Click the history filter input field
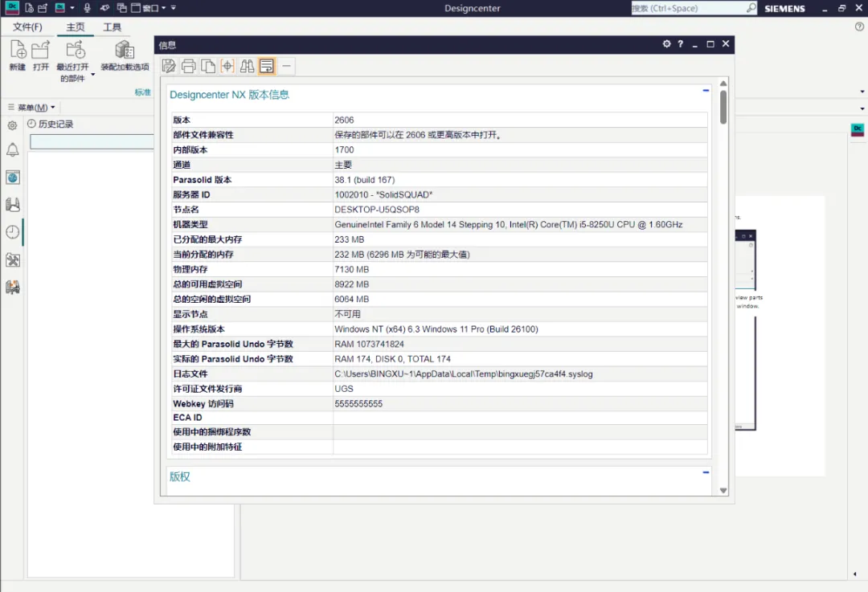Viewport: 868px width, 592px height. click(x=92, y=142)
